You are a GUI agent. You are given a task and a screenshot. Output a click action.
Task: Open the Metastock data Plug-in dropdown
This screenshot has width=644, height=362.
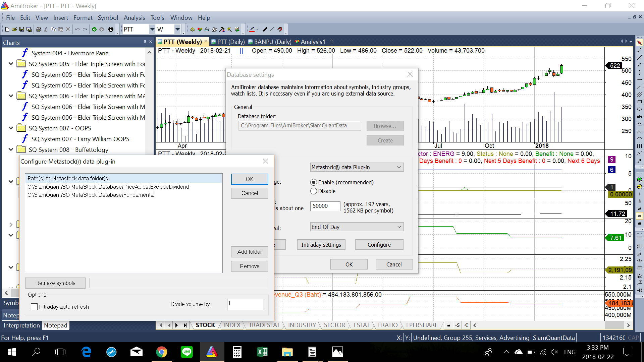357,167
